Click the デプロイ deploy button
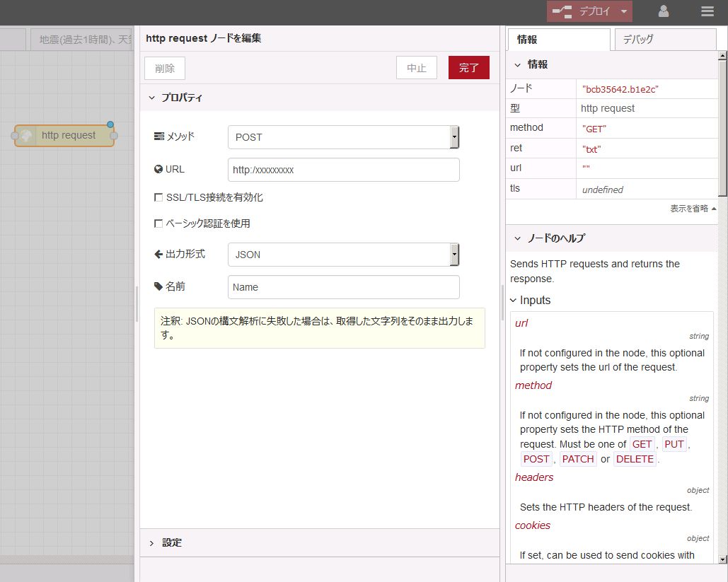Screen dimensions: 728x582 coord(582,11)
